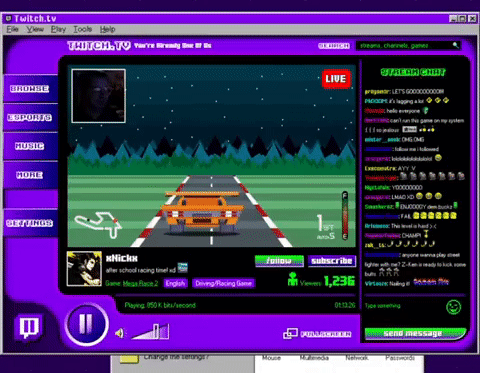Screen dimensions: 480x373
Task: Open the File menu
Action: pos(12,29)
